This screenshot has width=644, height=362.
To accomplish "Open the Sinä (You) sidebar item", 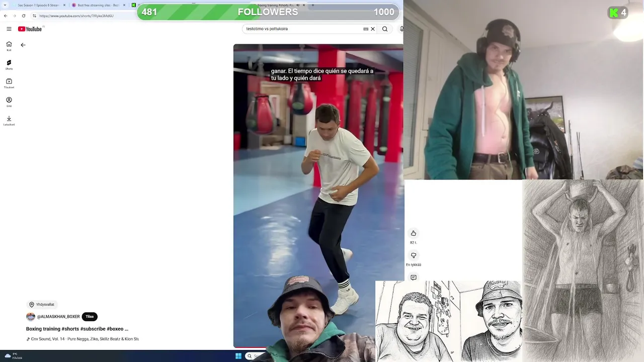I will pos(9,102).
